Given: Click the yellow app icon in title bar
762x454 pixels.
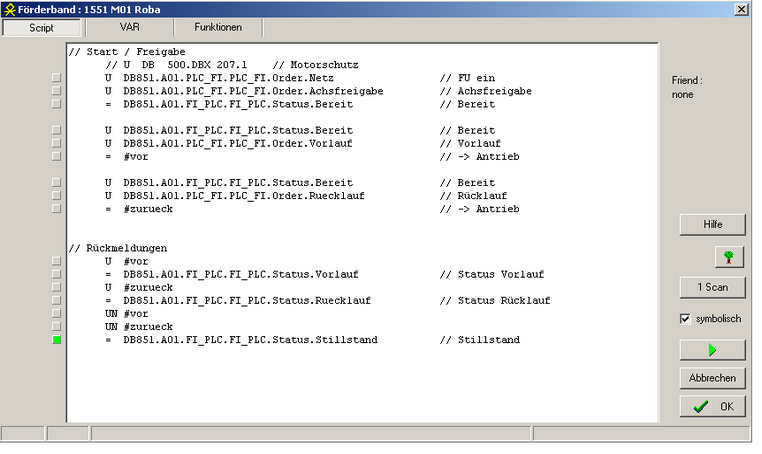Looking at the screenshot, I should 10,9.
